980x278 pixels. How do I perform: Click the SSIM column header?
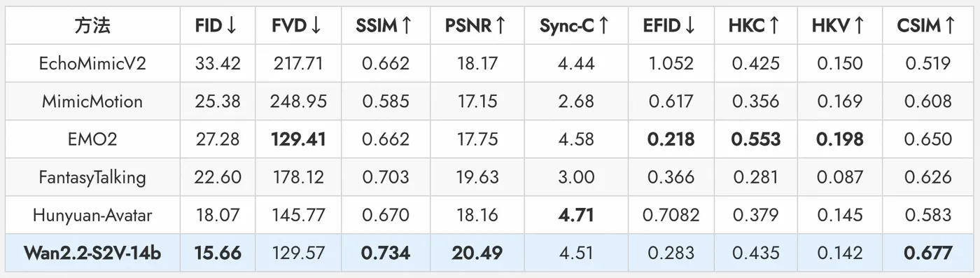385,26
